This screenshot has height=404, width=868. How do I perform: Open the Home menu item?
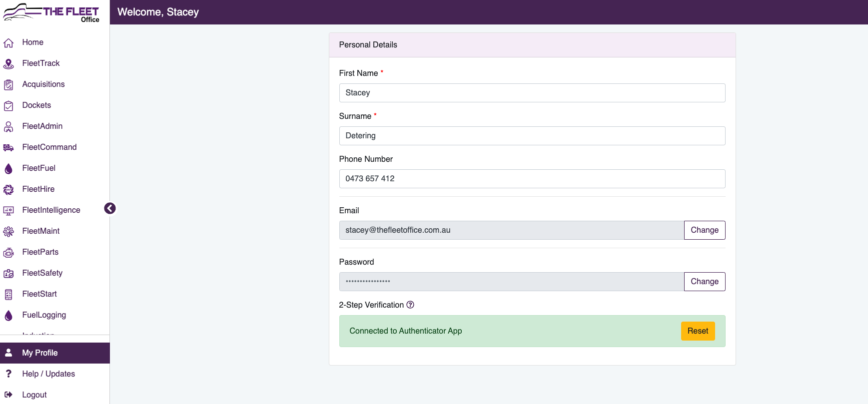33,42
